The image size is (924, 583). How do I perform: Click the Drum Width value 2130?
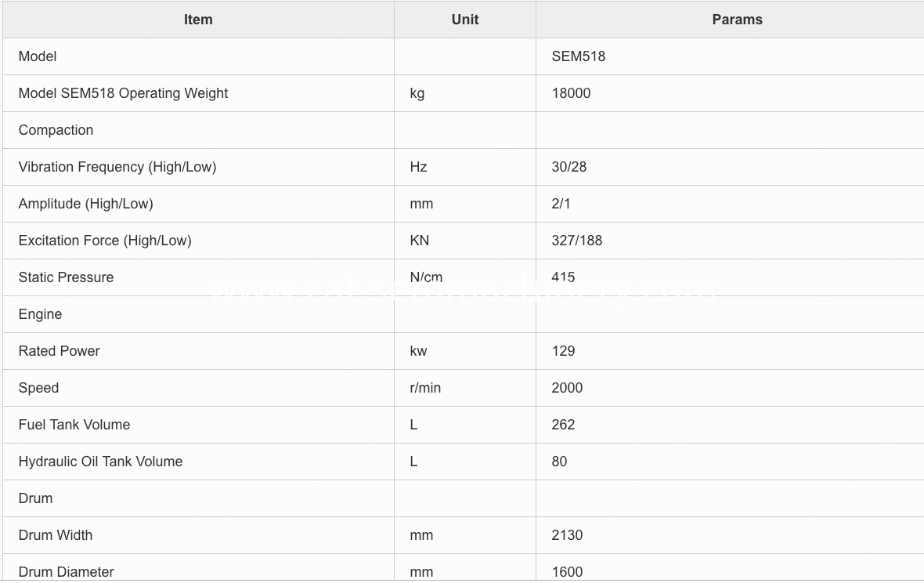567,535
